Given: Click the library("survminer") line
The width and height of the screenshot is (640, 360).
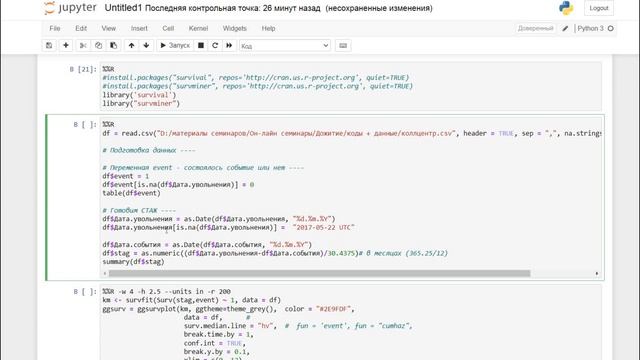Looking at the screenshot, I should 141,103.
